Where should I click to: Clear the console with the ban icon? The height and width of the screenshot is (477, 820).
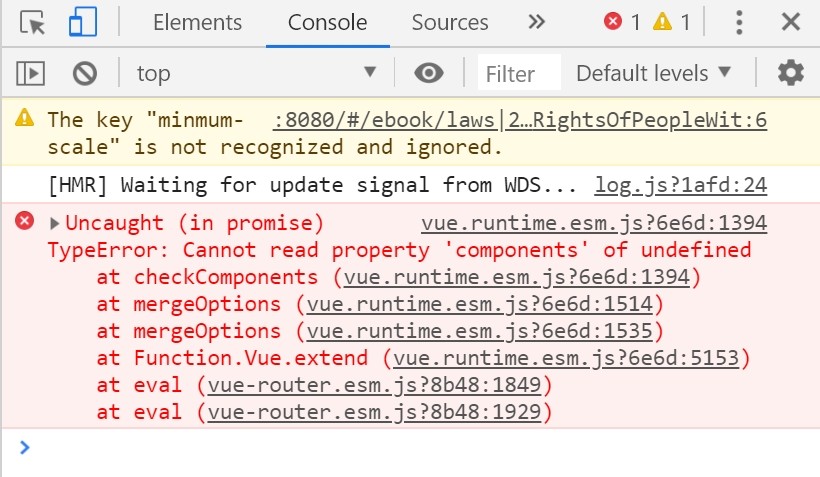point(85,73)
